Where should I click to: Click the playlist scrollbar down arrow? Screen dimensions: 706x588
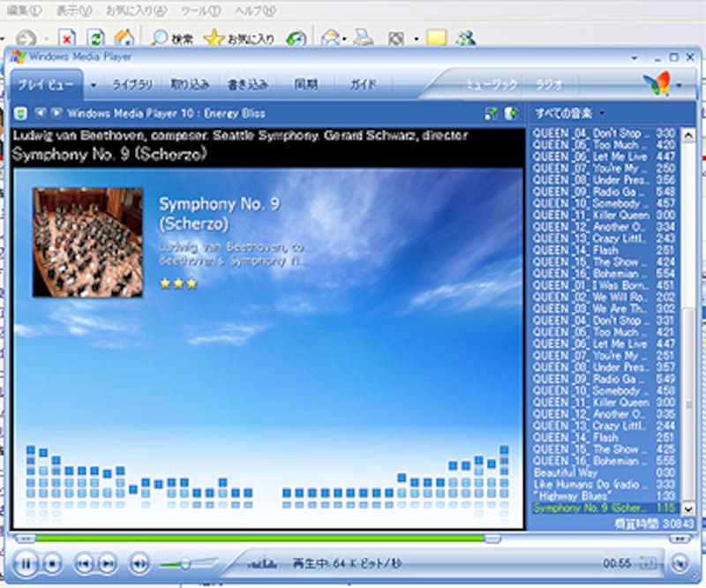[688, 509]
